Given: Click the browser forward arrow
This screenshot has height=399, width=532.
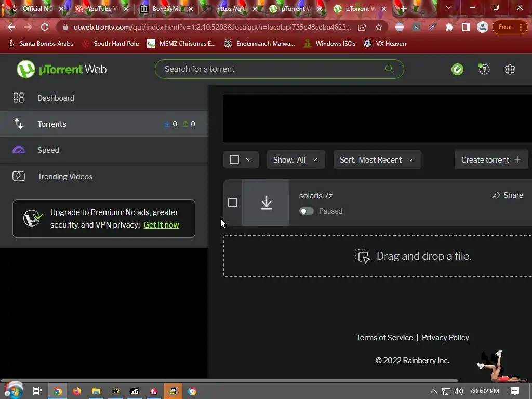Looking at the screenshot, I should coord(28,27).
